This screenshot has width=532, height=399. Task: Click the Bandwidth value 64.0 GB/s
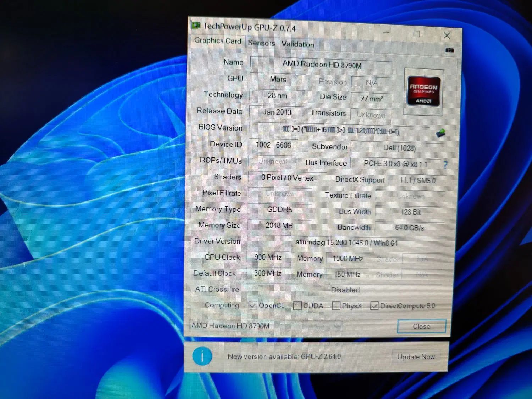(410, 228)
